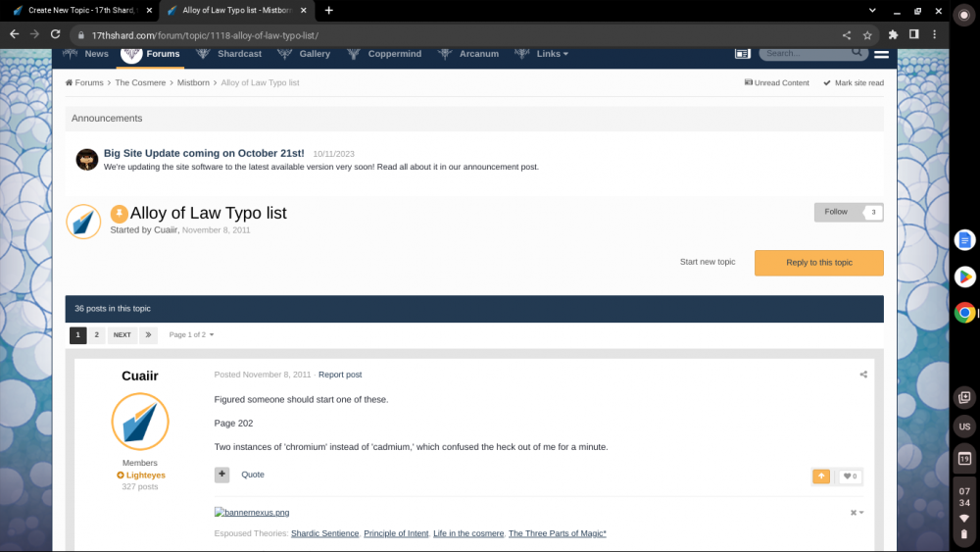Toggle the browser side panel icon
Screen dimensions: 980x552
913,34
